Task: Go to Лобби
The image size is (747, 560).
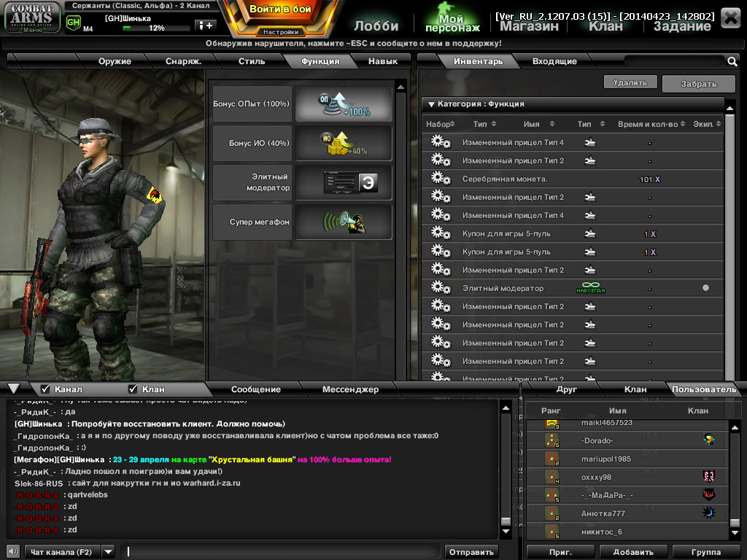Action: click(x=376, y=26)
